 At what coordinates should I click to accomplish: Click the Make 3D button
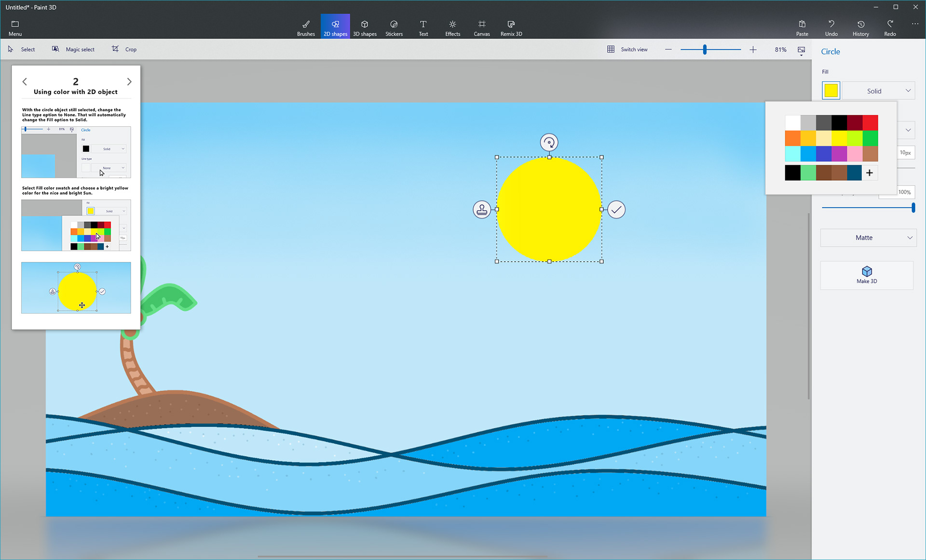click(x=867, y=275)
